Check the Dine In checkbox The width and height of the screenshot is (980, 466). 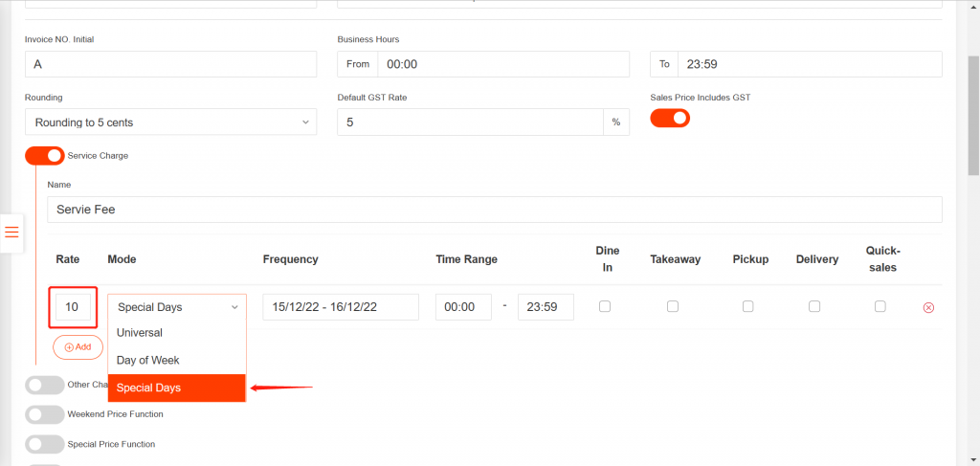coord(605,306)
